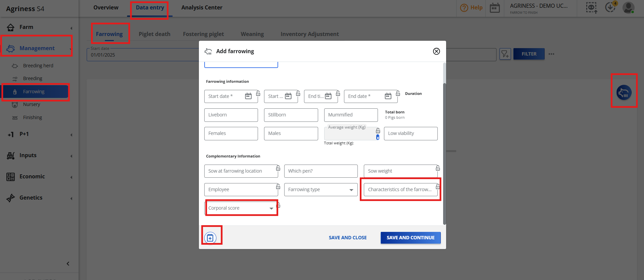
Task: Collapse the sidebar with chevron arrow
Action: pyautogui.click(x=68, y=264)
